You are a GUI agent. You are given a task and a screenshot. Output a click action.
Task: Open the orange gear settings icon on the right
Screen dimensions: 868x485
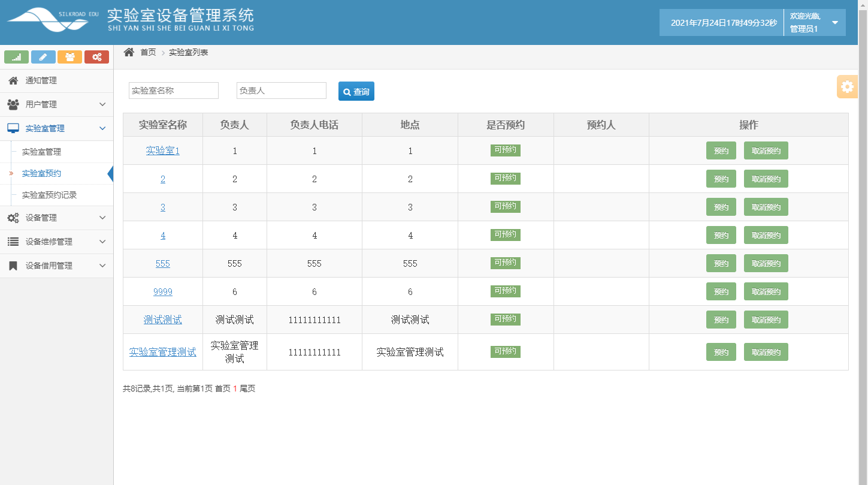847,86
